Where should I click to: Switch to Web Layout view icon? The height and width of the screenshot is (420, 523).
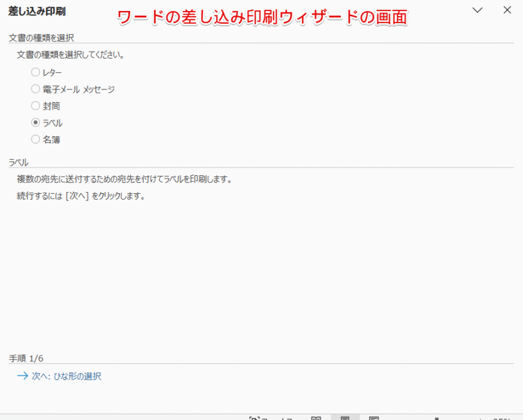click(372, 417)
